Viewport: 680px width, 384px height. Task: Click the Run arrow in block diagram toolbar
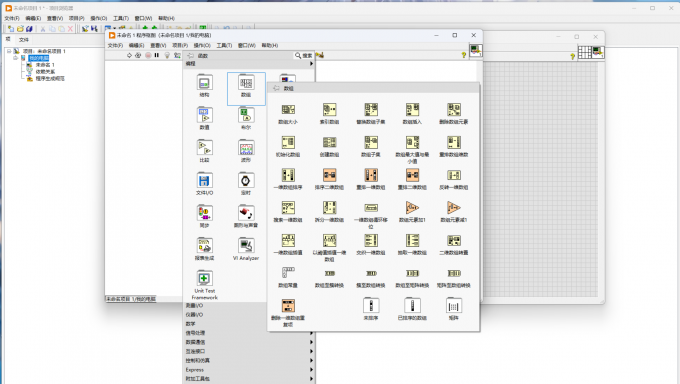click(x=129, y=56)
